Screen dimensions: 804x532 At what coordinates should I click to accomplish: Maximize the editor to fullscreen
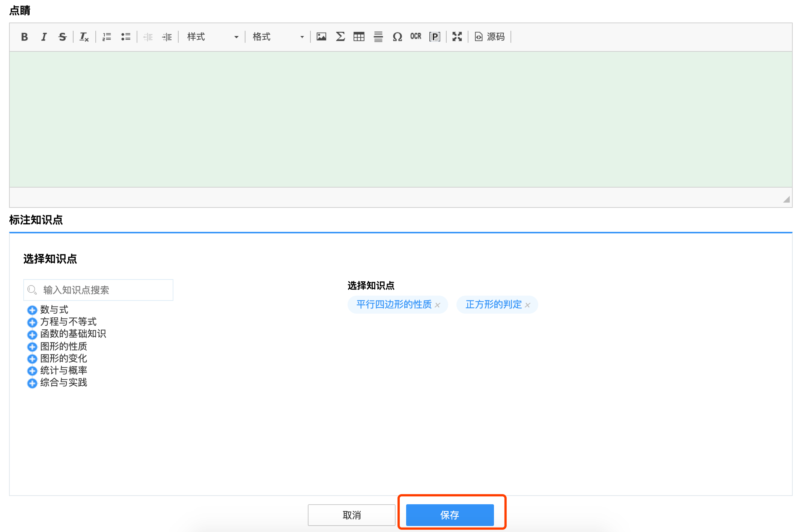click(x=457, y=37)
